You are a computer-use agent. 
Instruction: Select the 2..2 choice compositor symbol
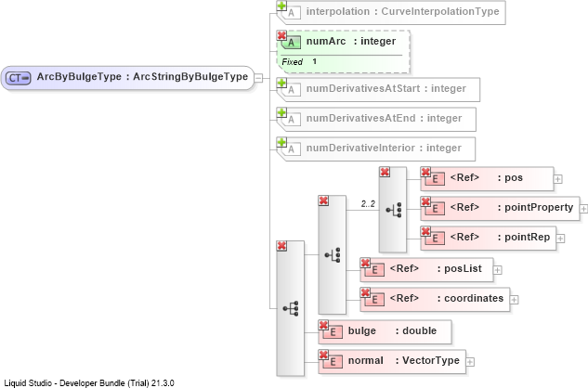coord(393,210)
